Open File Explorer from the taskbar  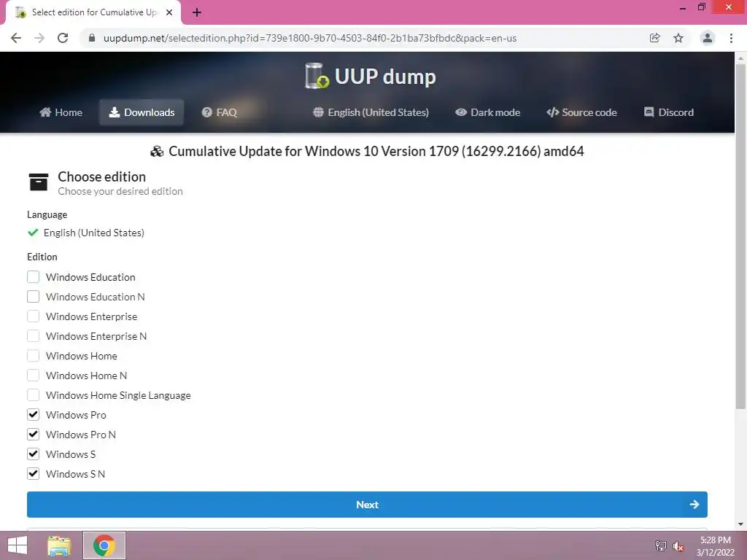(59, 545)
